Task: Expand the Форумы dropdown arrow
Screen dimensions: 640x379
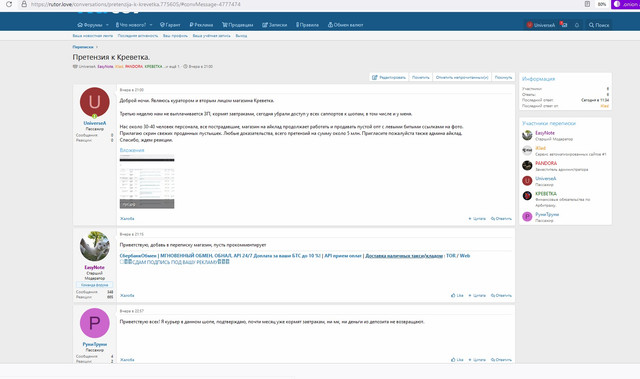Action: coord(107,25)
